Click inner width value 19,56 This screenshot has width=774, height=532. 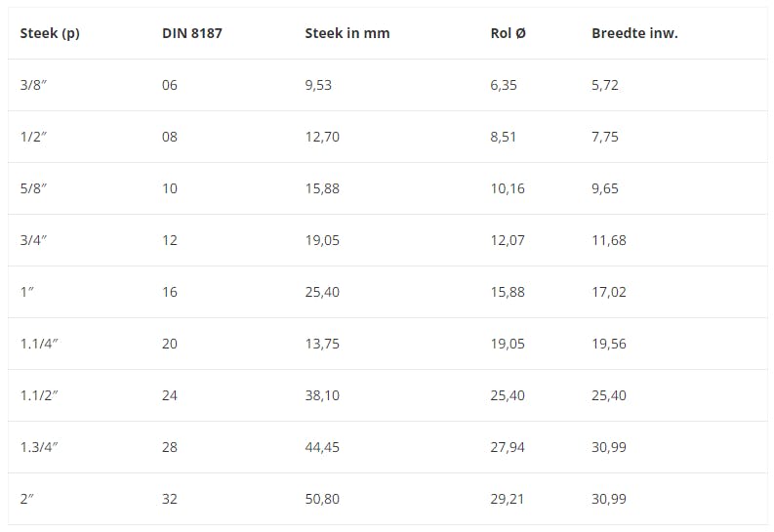609,344
